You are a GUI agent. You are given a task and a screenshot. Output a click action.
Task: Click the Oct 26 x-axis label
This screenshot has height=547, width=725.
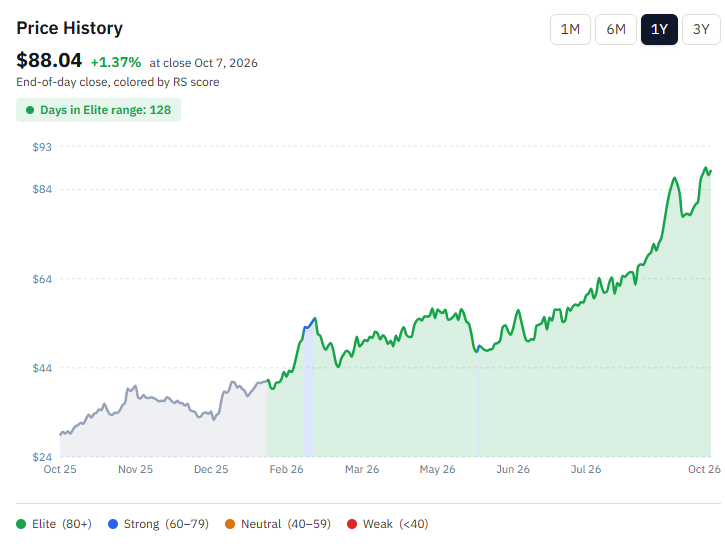tap(704, 469)
